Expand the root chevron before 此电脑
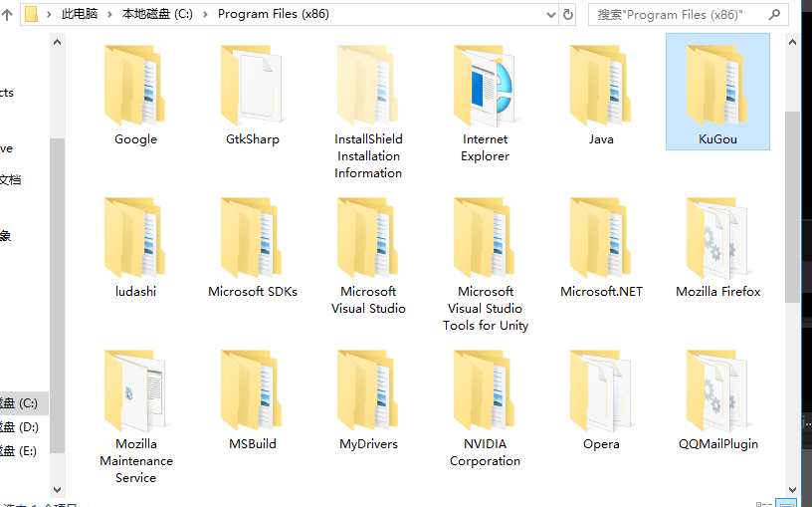Viewport: 812px width, 507px height. [x=49, y=15]
